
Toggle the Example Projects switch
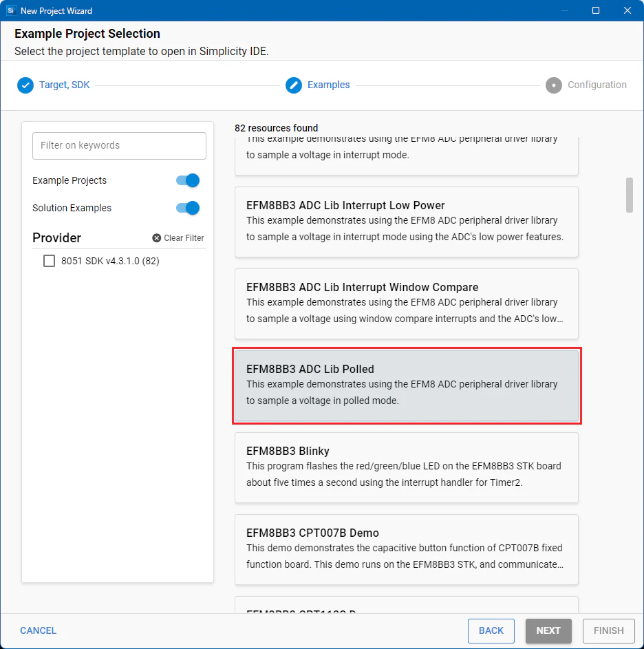click(187, 180)
